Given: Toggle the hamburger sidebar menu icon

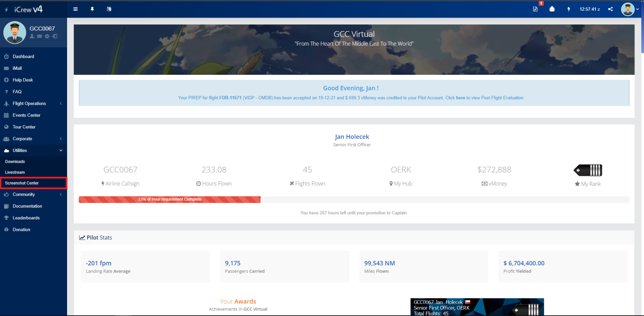Looking at the screenshot, I should point(76,9).
